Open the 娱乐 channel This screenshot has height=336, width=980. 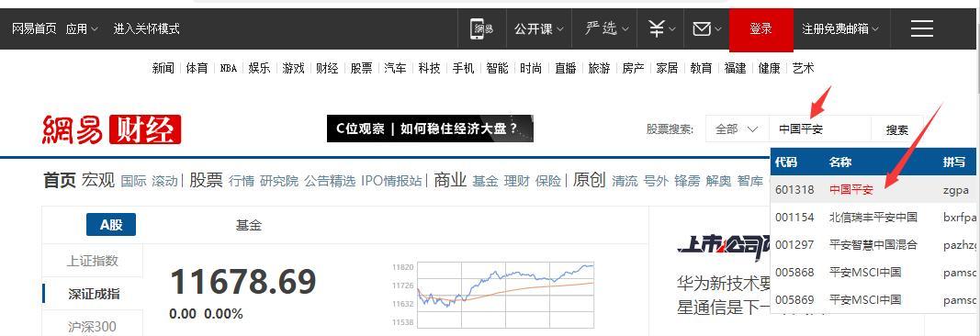pos(259,68)
